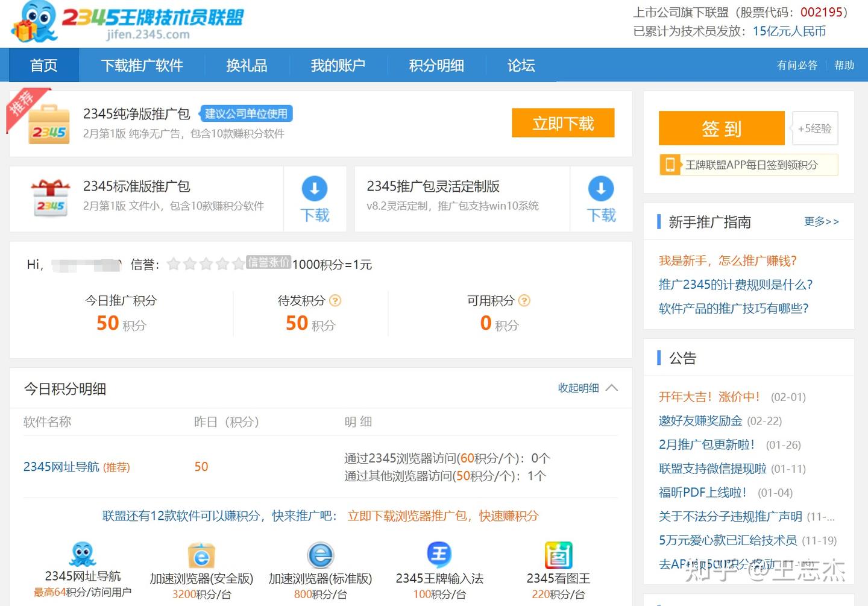This screenshot has width=868, height=606.
Task: Click the gift box icon beside 2345标准版推广包
Action: pos(50,197)
